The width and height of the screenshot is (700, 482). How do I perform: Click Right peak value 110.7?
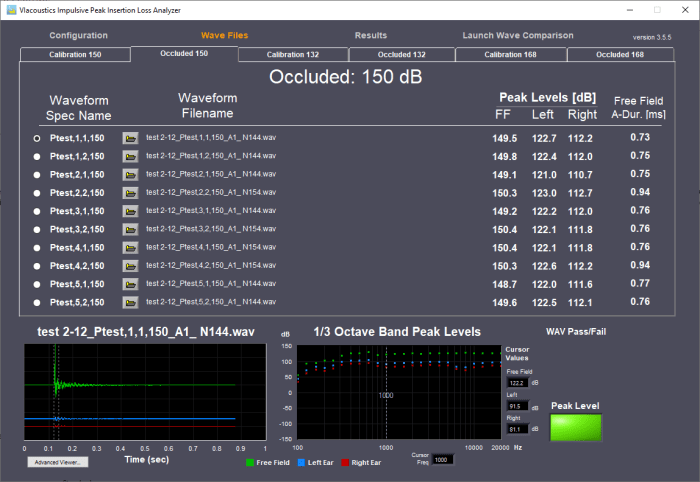click(x=580, y=175)
